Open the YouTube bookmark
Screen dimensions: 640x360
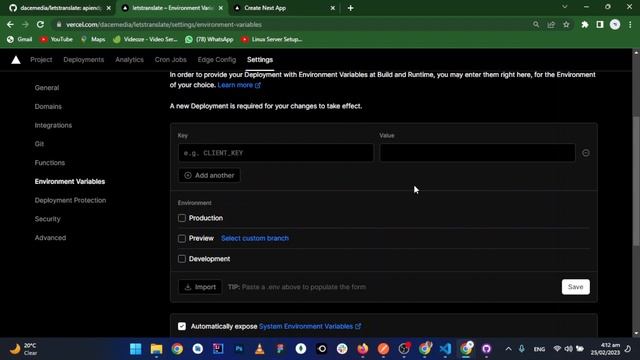click(x=56, y=39)
